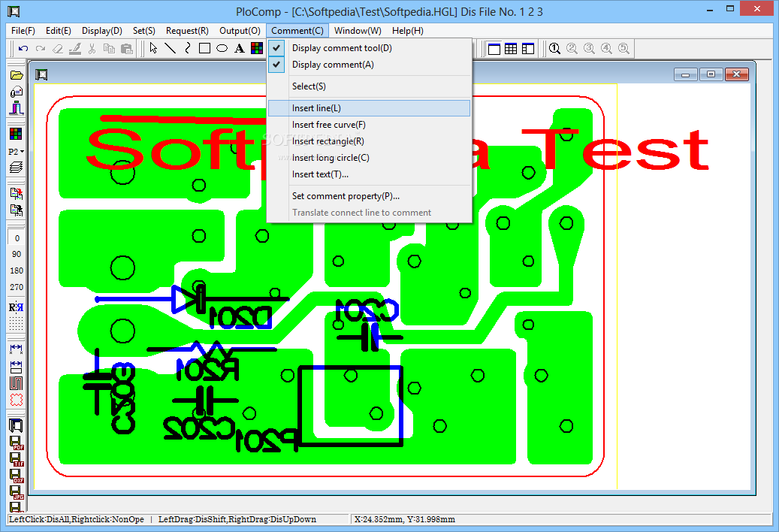The width and height of the screenshot is (779, 532).
Task: Click the spiral fill pattern icon
Action: click(17, 383)
